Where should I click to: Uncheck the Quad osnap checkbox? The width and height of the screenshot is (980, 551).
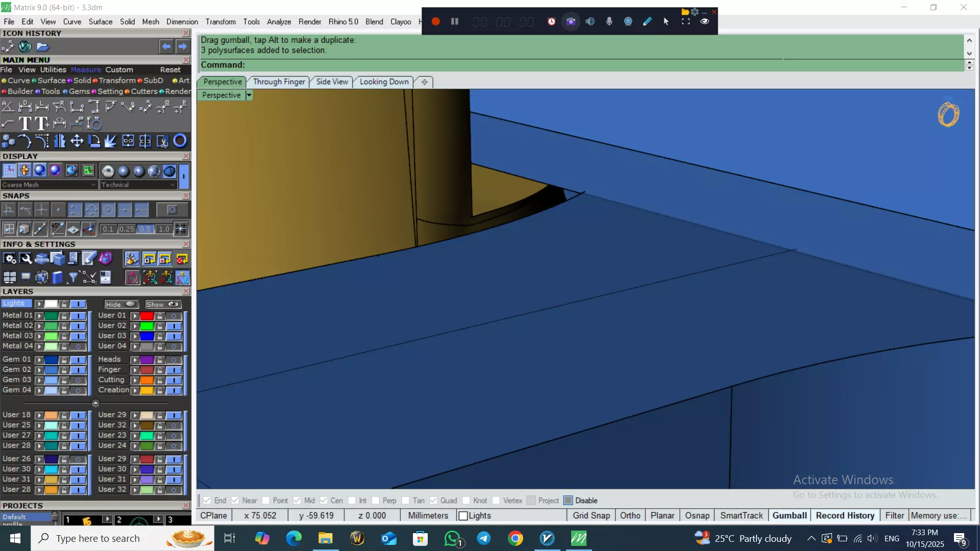coord(433,500)
